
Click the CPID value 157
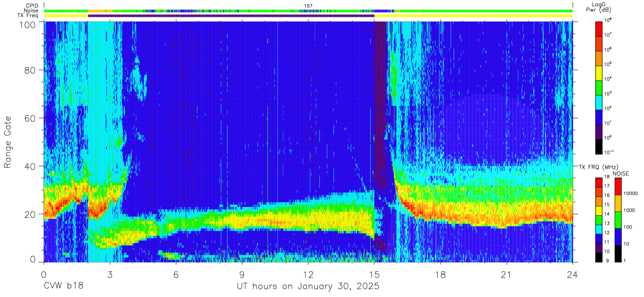point(308,6)
